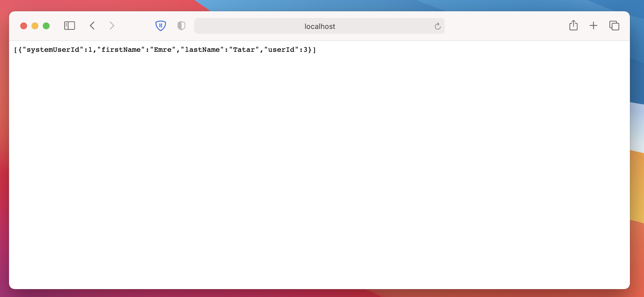Enter full screen with green button
The image size is (644, 297).
(46, 26)
